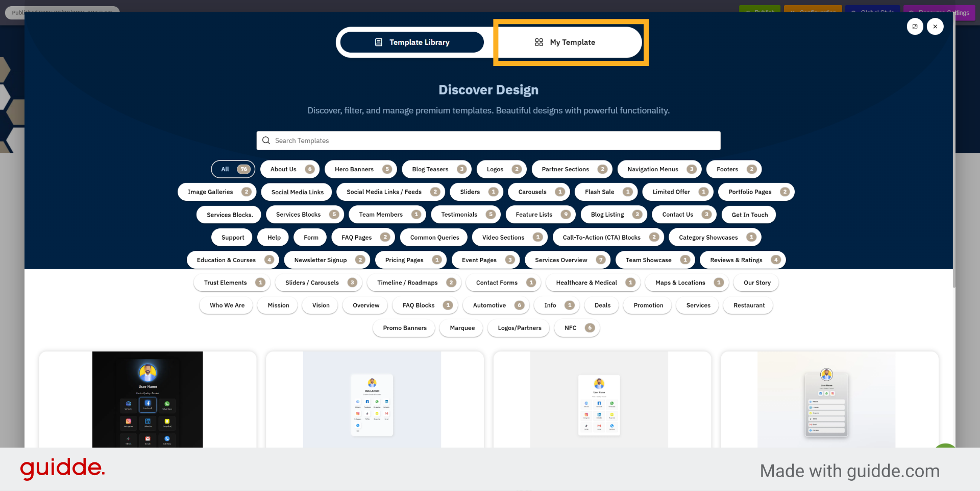Choose the Blog Teasers filter

(x=437, y=169)
